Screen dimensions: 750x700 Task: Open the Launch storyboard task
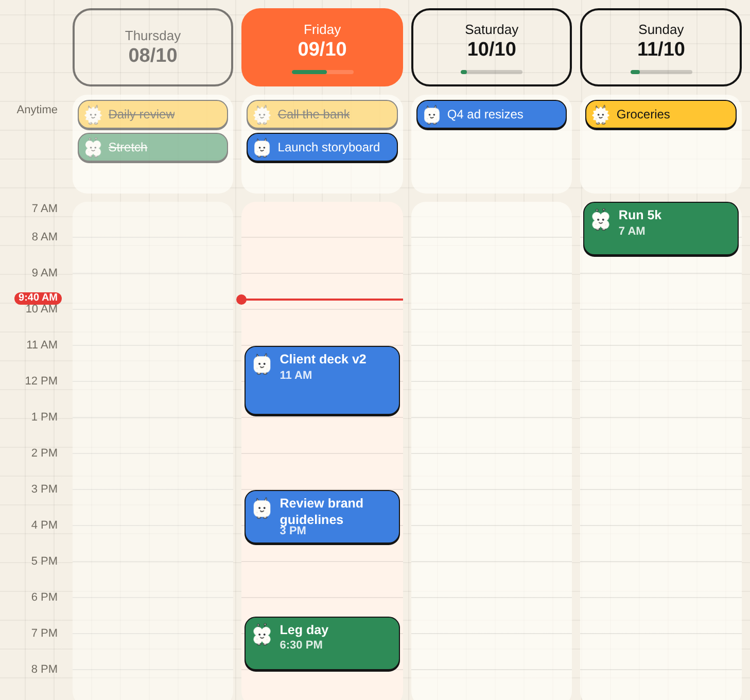322,148
